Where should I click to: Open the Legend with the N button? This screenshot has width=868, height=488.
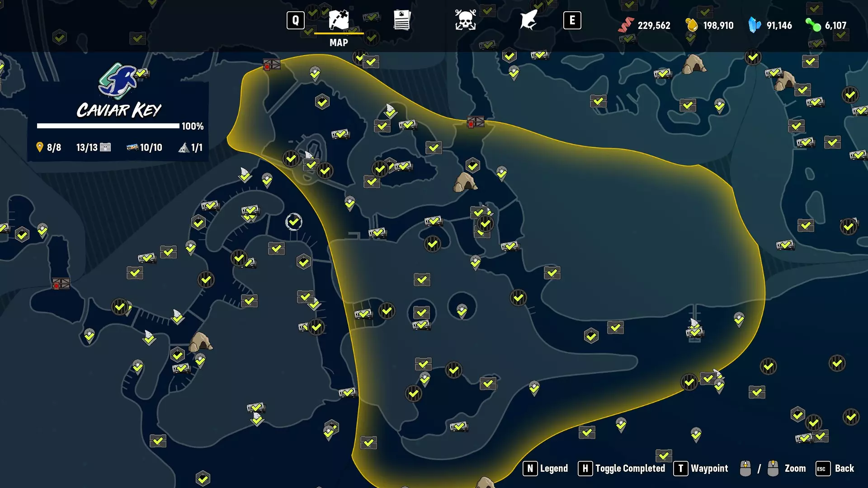pyautogui.click(x=530, y=469)
